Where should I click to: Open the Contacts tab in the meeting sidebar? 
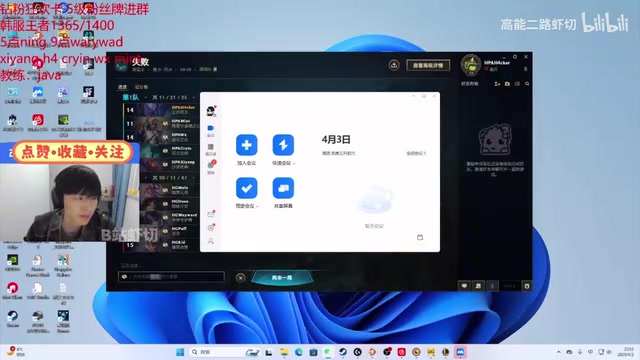click(x=211, y=149)
